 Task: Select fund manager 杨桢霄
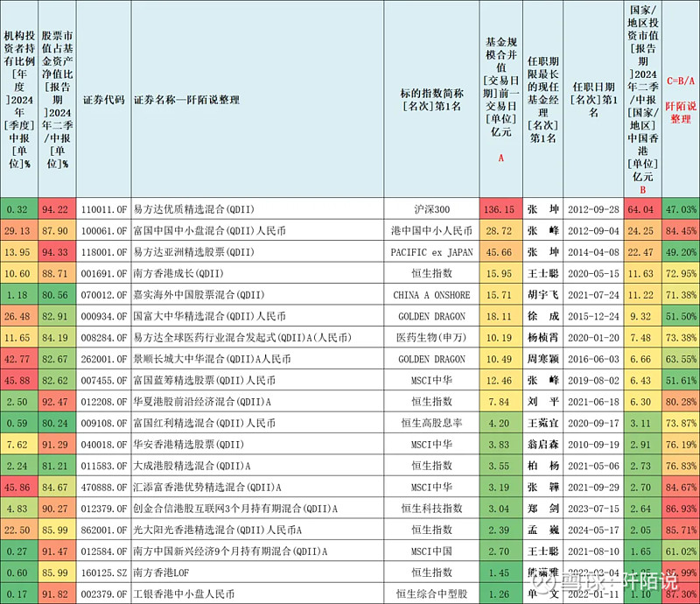click(x=542, y=338)
